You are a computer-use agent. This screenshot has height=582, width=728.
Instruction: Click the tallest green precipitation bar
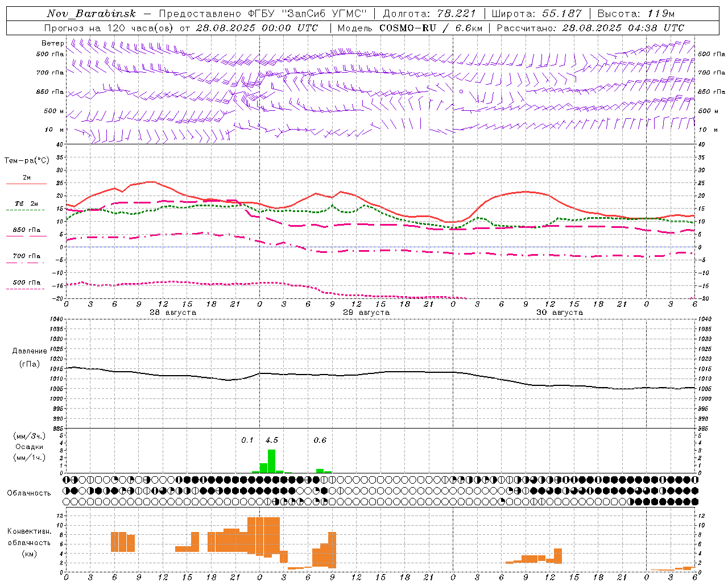click(272, 461)
